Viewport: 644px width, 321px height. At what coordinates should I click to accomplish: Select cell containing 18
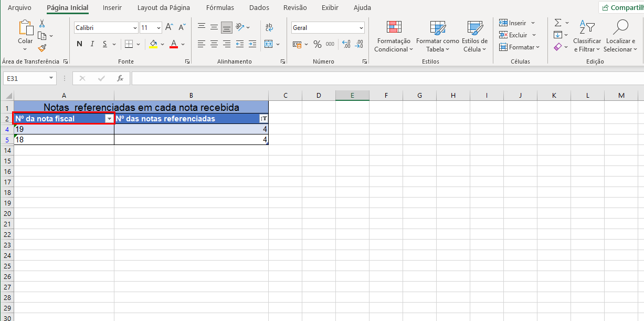(x=64, y=140)
